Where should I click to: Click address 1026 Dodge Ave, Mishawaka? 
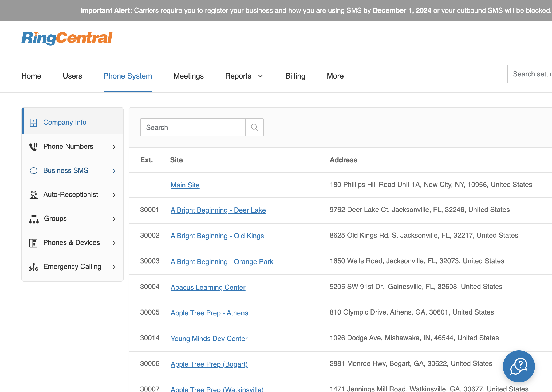tap(414, 338)
